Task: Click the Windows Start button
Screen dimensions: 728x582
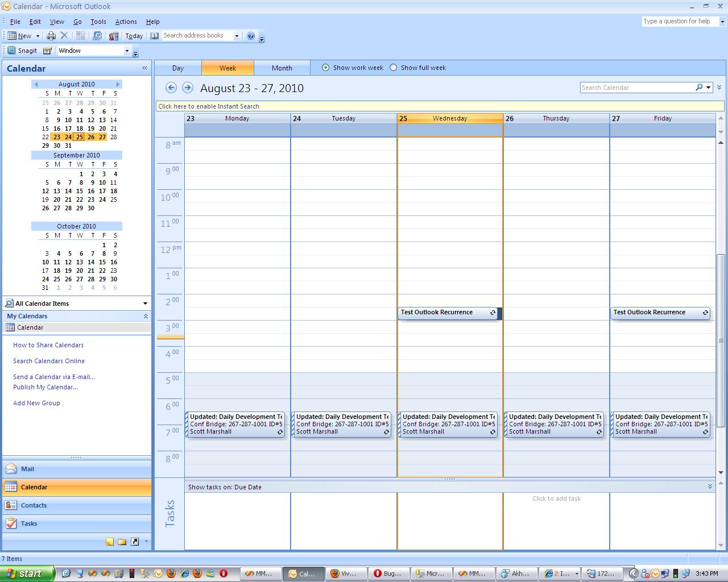Action: [27, 573]
